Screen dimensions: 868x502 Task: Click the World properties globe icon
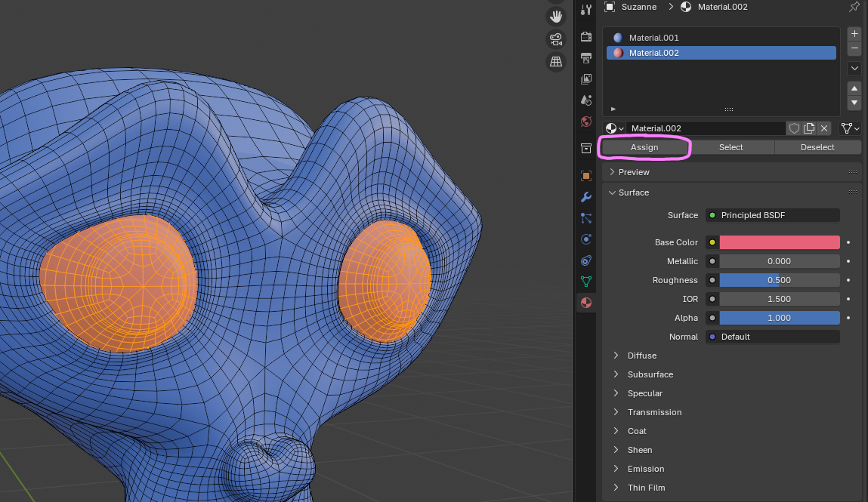point(586,122)
